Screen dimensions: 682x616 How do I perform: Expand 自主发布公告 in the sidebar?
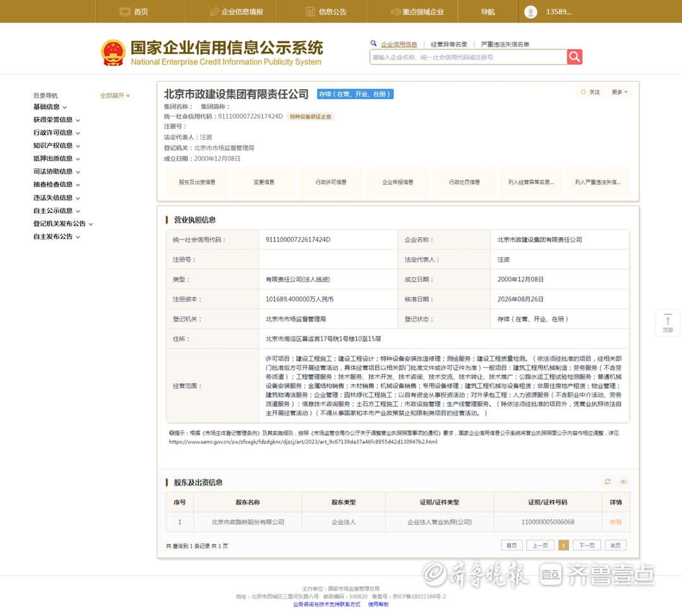[x=57, y=237]
